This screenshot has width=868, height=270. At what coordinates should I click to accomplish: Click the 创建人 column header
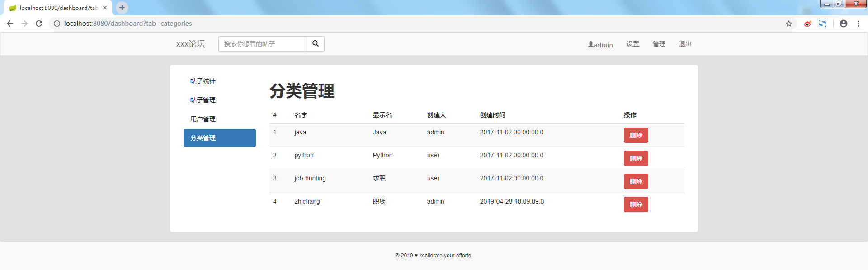tap(437, 115)
